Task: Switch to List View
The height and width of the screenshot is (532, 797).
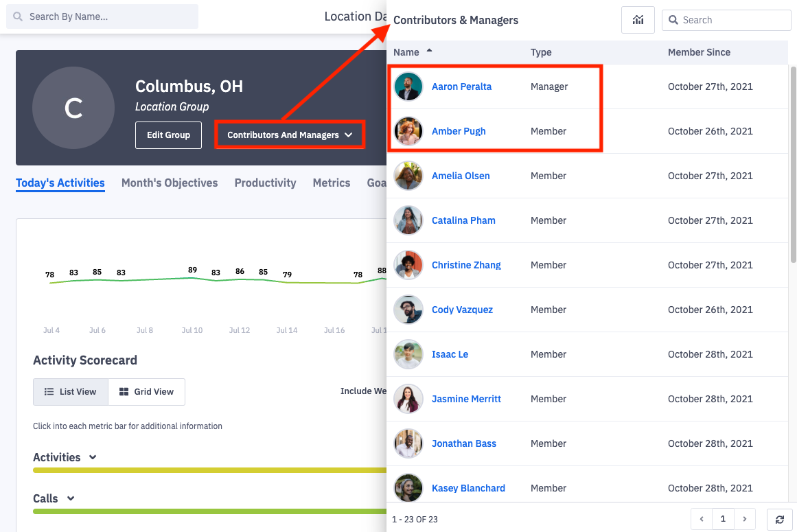Action: click(71, 392)
